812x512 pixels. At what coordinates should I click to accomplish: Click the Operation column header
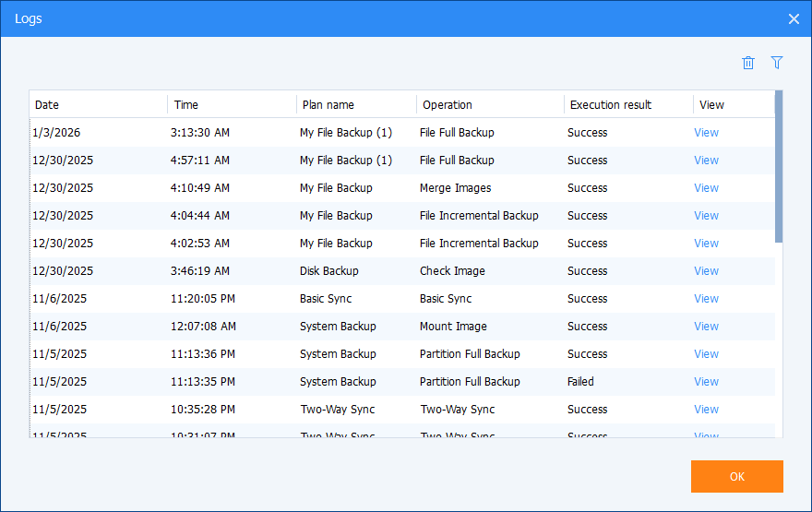click(490, 105)
